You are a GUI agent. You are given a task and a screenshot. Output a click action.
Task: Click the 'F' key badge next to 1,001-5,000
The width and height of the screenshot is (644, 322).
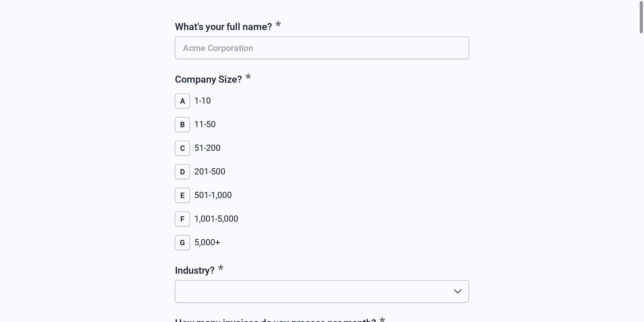point(182,219)
